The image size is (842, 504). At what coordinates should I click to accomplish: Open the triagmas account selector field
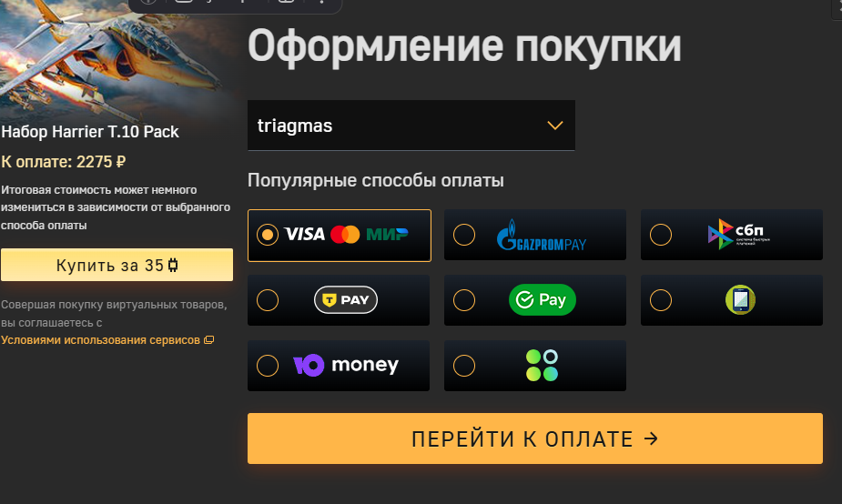pyautogui.click(x=411, y=126)
